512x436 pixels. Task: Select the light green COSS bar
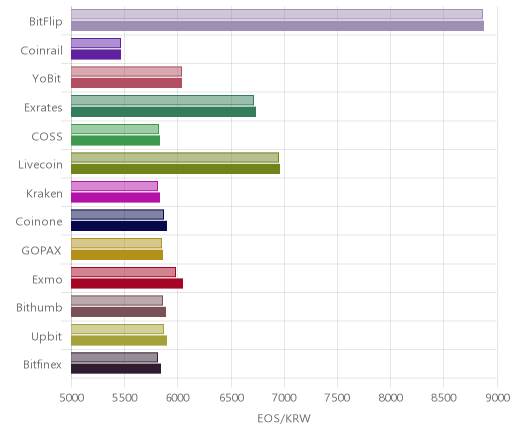tap(115, 129)
